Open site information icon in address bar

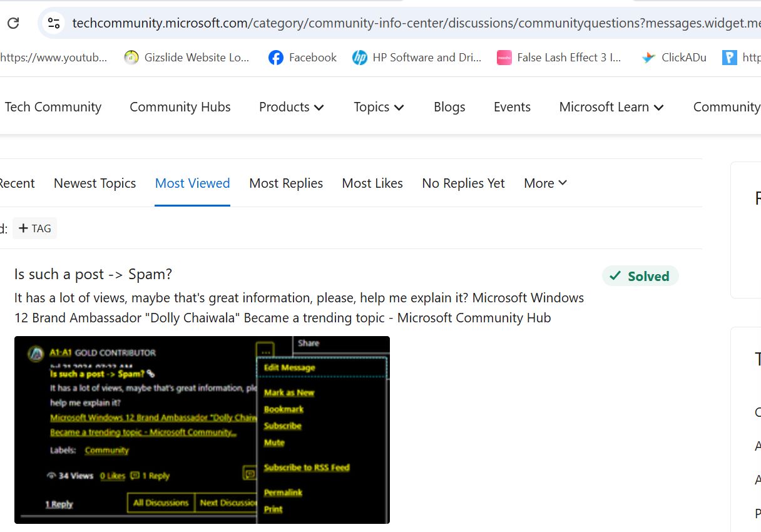click(x=54, y=24)
